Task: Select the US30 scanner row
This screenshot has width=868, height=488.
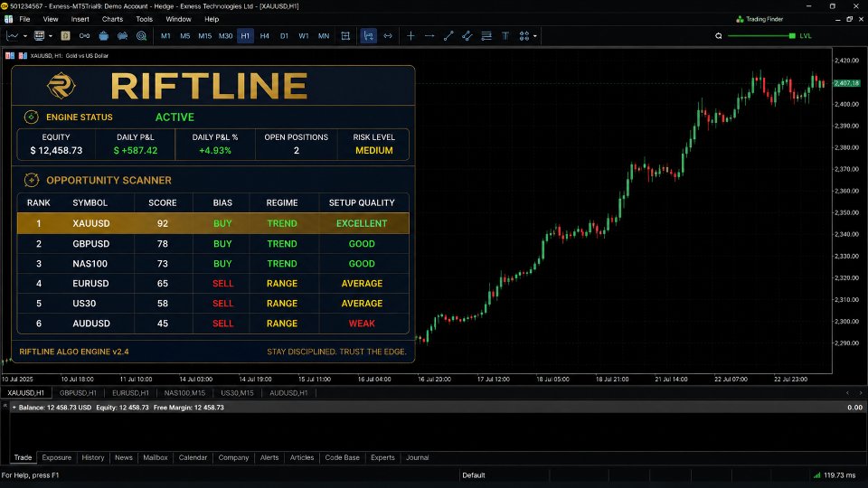Action: (213, 304)
